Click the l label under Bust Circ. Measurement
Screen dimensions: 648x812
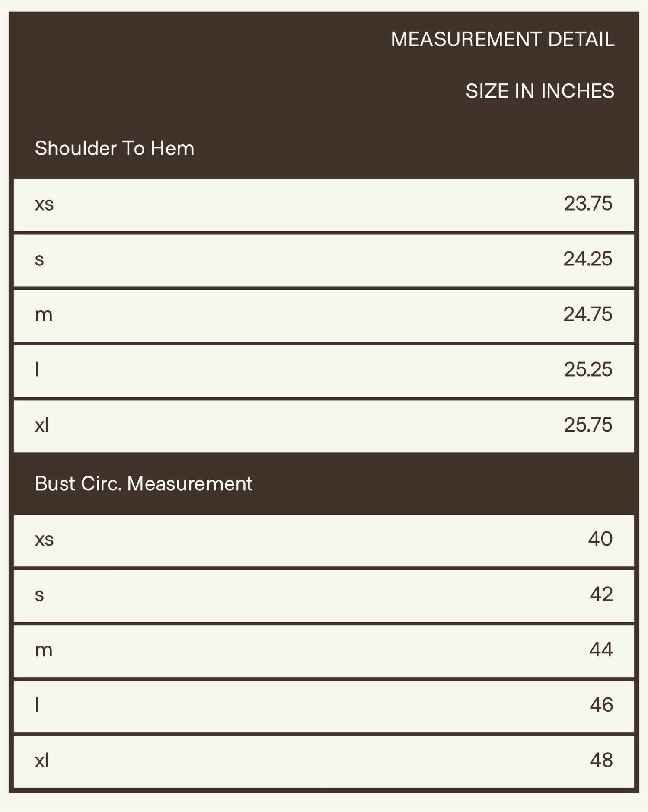click(x=37, y=705)
